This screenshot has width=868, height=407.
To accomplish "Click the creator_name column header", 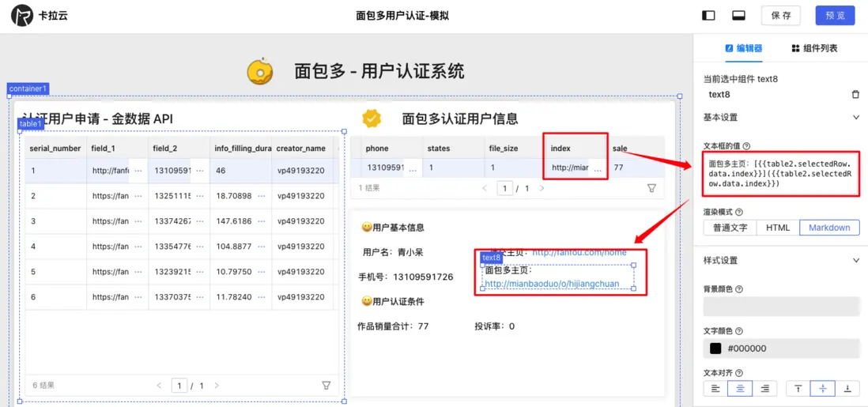I will point(301,149).
